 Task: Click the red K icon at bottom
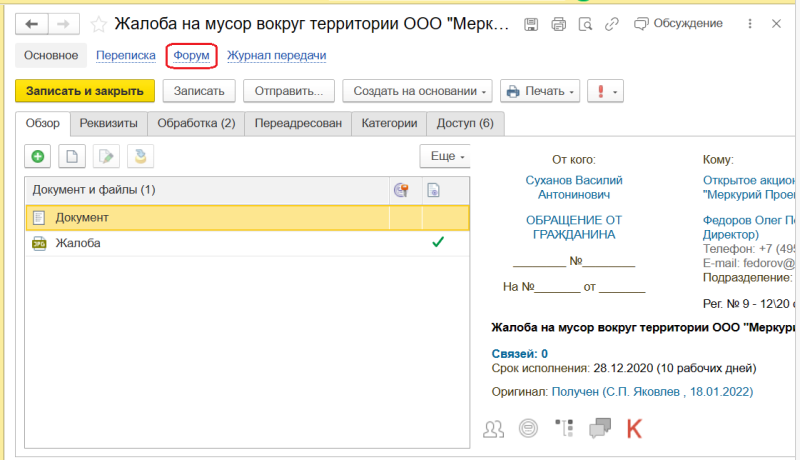click(633, 429)
